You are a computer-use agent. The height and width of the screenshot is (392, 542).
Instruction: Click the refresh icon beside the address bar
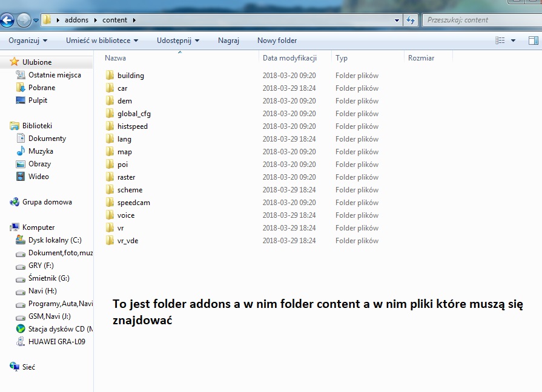pos(411,20)
